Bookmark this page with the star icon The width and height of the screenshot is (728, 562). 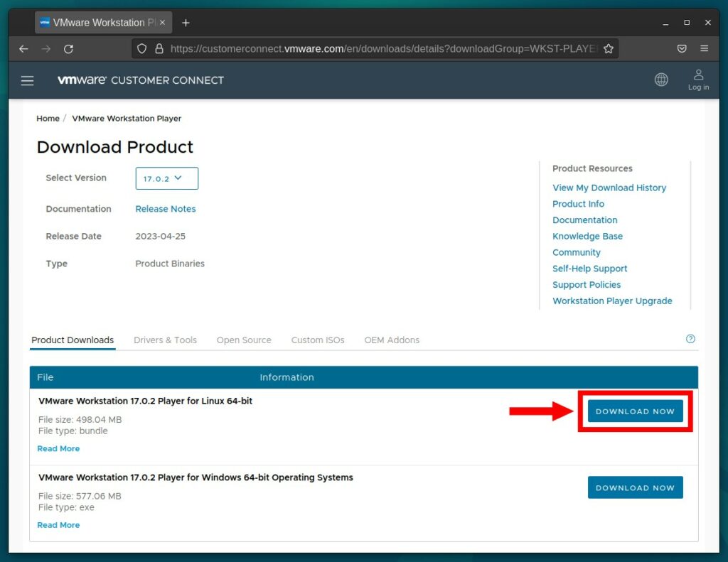click(x=609, y=49)
